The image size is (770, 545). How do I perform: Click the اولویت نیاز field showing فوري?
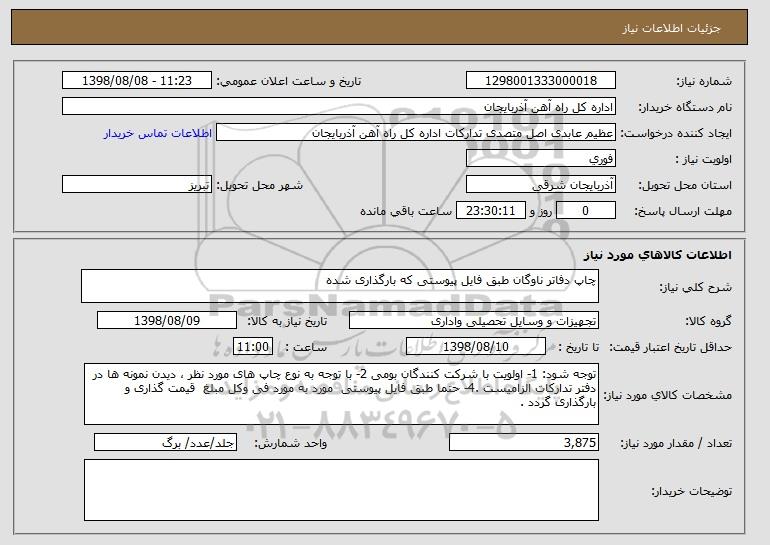[541, 159]
